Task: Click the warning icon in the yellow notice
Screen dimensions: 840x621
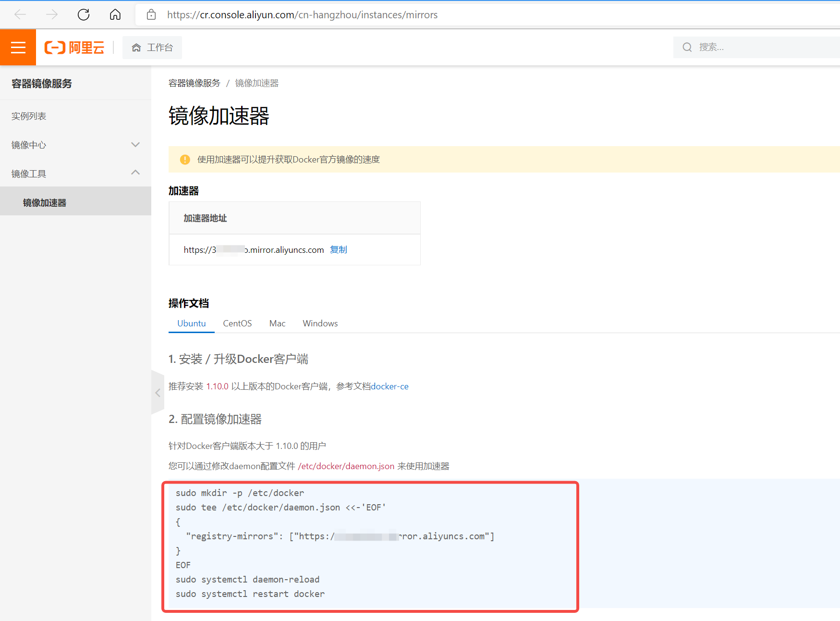Action: (185, 160)
